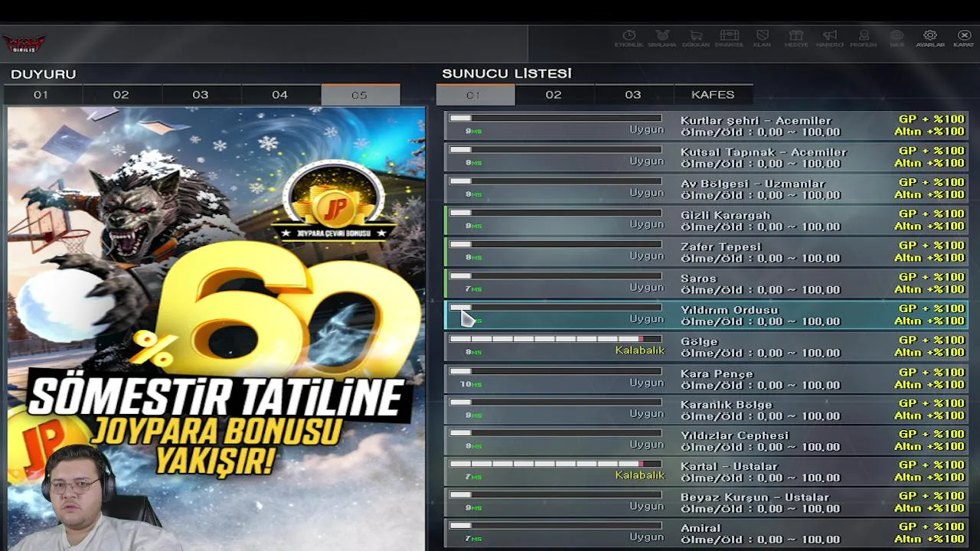Select server Zafer Tepesi
The height and width of the screenshot is (551, 980).
(706, 252)
